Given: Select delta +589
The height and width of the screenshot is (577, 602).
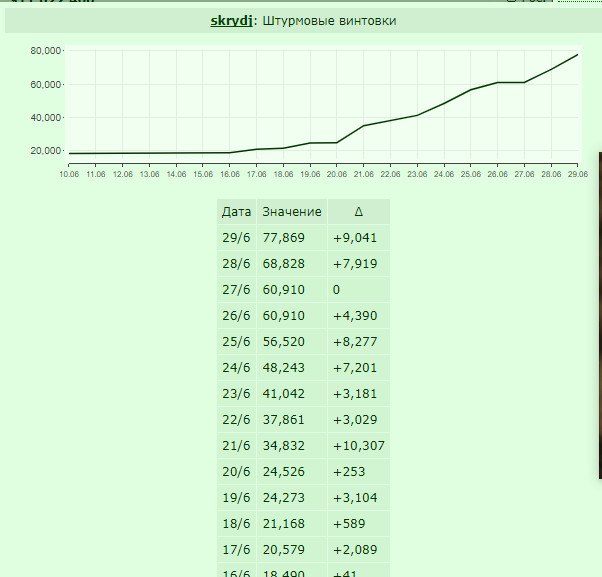Looking at the screenshot, I should [359, 524].
